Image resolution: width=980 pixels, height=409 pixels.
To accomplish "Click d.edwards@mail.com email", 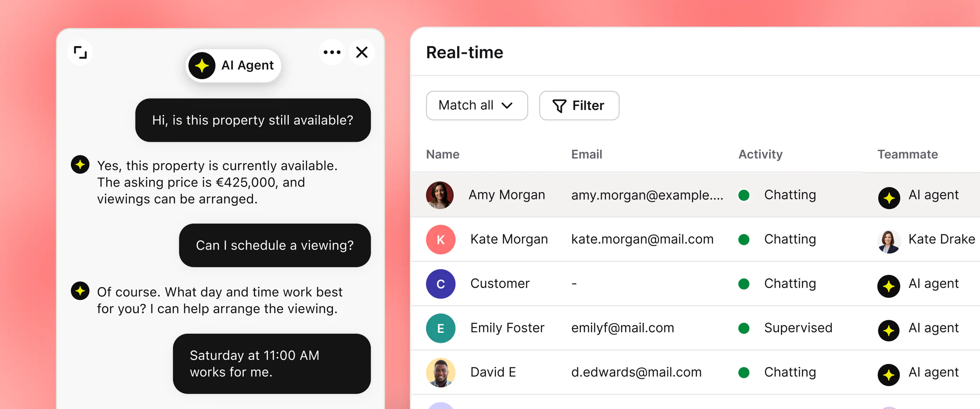I will pyautogui.click(x=636, y=372).
